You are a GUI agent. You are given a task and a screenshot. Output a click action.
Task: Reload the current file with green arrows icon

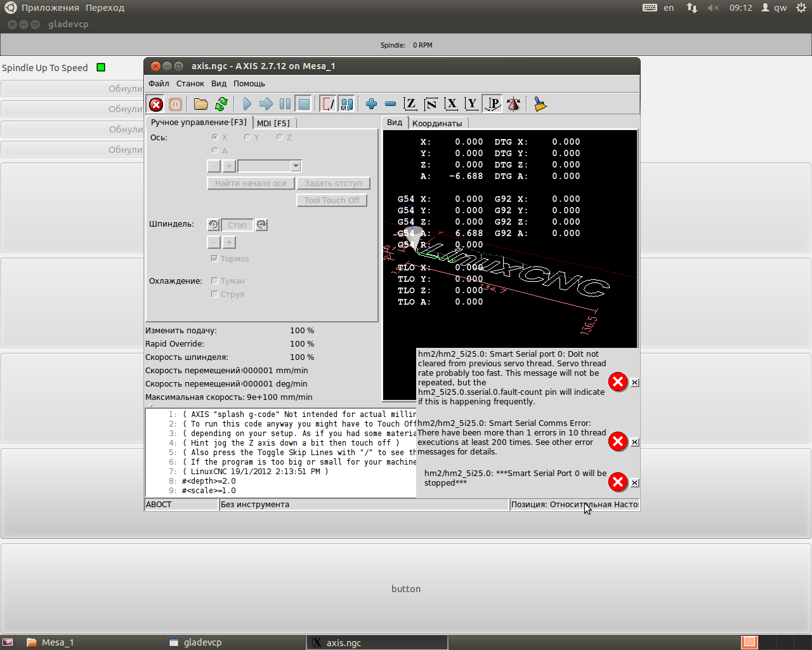(x=221, y=104)
